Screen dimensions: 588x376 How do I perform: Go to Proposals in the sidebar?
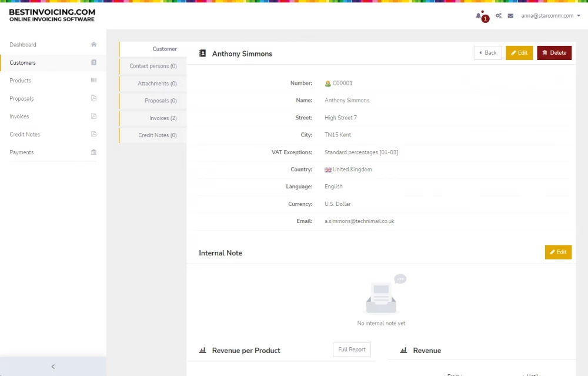pos(22,99)
